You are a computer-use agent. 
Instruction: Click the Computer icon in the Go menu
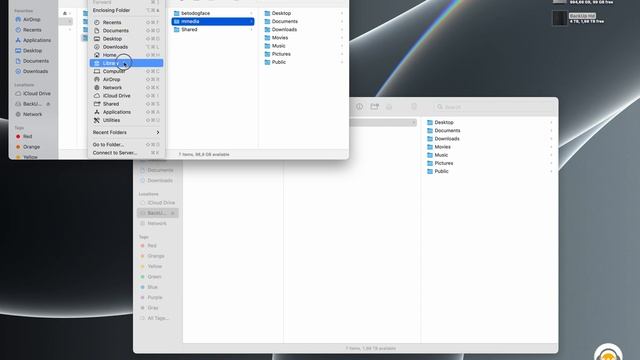point(97,71)
